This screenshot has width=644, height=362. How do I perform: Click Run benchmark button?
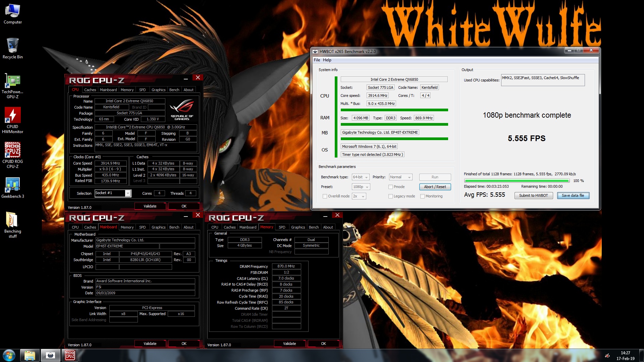tap(435, 177)
